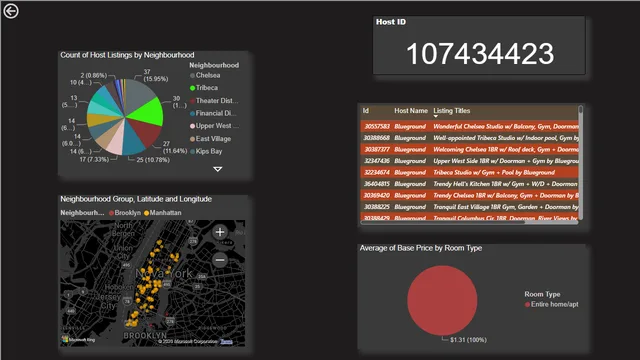Select Theater Dist... legend entry
The width and height of the screenshot is (640, 360).
[214, 100]
